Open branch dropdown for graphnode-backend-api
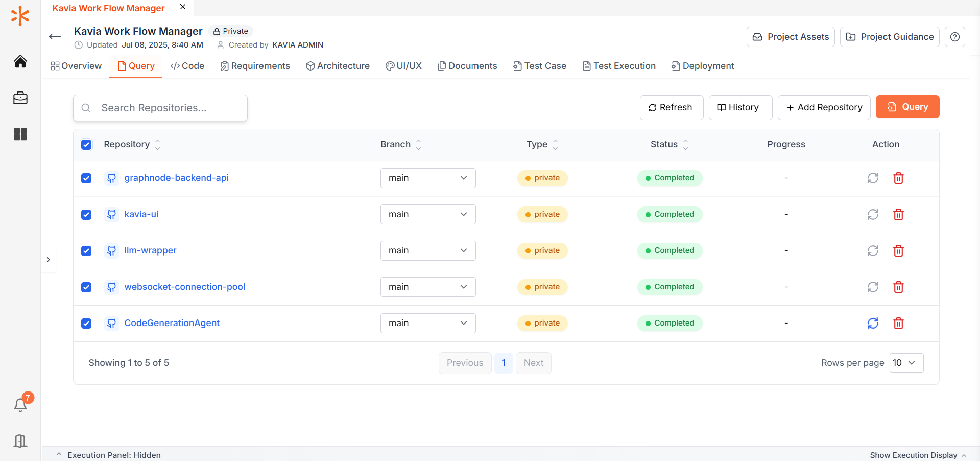The image size is (980, 461). click(427, 178)
